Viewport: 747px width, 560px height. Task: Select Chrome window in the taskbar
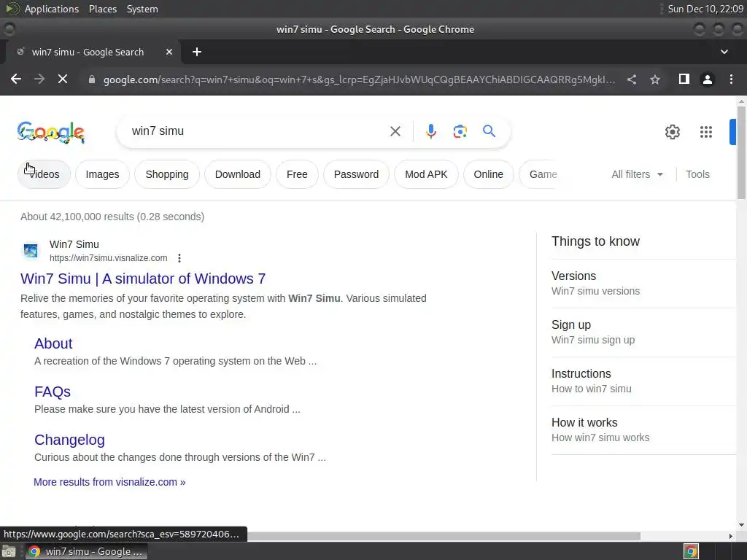click(86, 551)
